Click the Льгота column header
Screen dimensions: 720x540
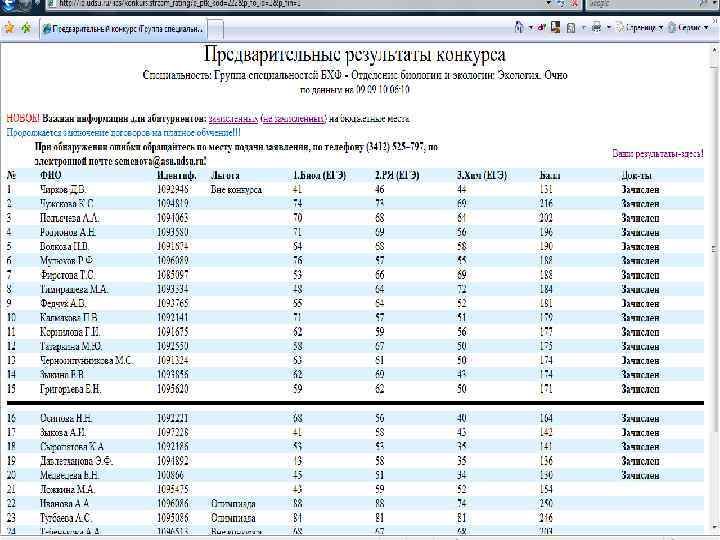tap(225, 175)
